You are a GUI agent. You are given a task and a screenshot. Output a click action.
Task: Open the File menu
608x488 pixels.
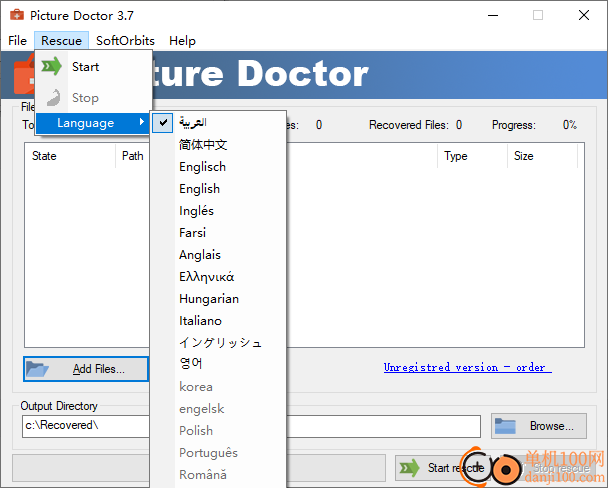click(x=17, y=41)
